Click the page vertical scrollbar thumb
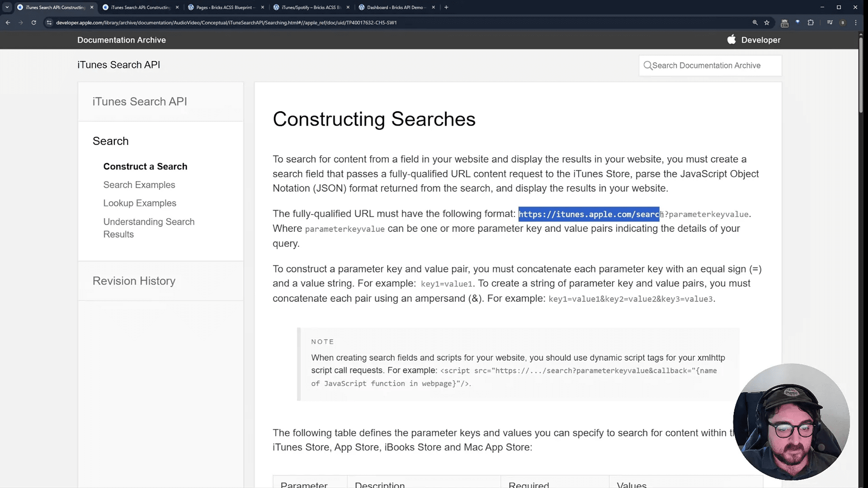Viewport: 868px width, 488px height. point(861,75)
